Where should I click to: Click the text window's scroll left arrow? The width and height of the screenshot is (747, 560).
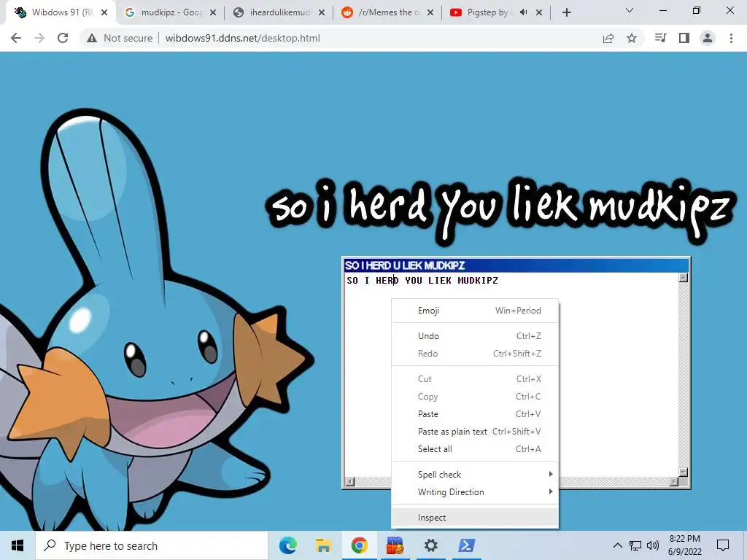349,482
